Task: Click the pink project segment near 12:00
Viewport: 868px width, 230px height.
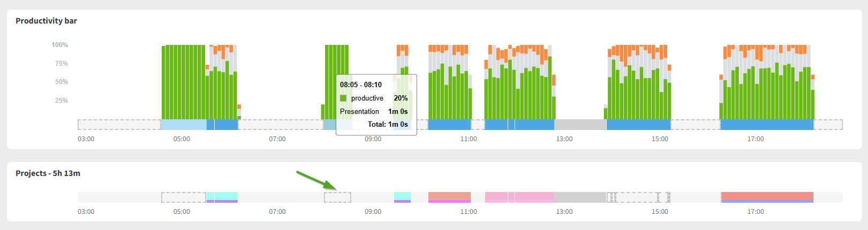Action: point(519,197)
